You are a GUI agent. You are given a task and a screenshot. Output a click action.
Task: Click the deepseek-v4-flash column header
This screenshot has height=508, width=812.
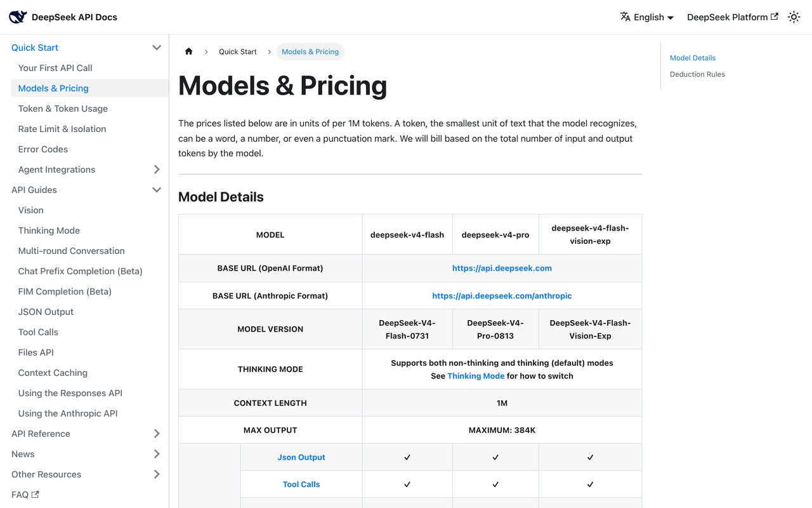(x=407, y=234)
